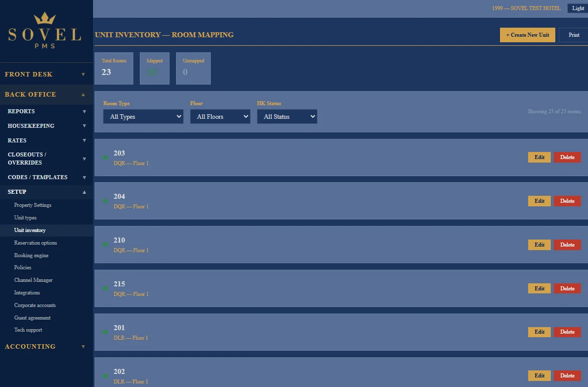This screenshot has width=588, height=387.
Task: Delete room 215
Action: tap(567, 288)
